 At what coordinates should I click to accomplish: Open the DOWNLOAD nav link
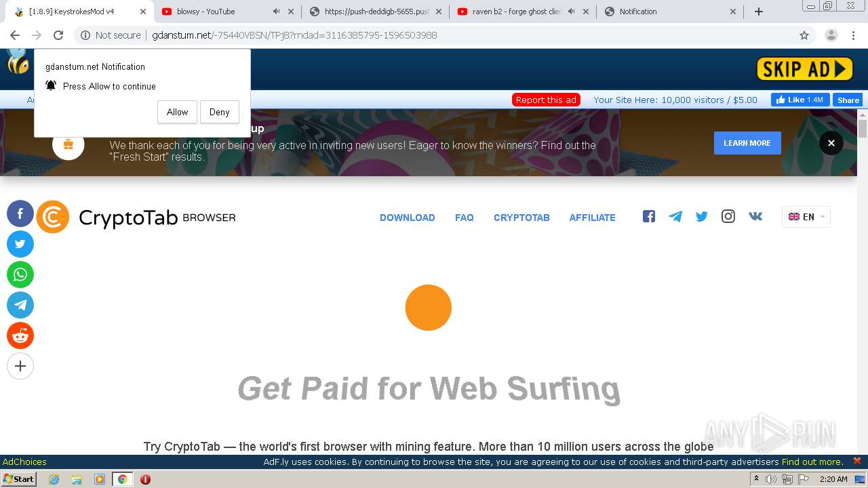408,218
